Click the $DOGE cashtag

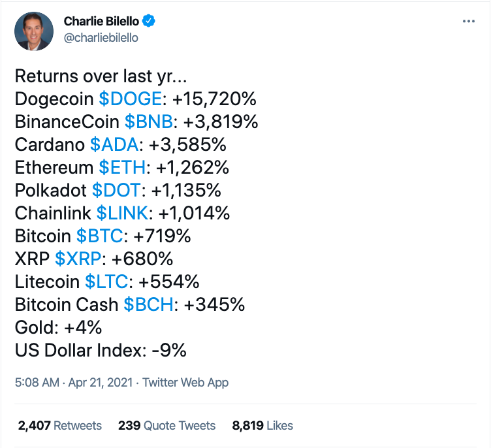(130, 99)
